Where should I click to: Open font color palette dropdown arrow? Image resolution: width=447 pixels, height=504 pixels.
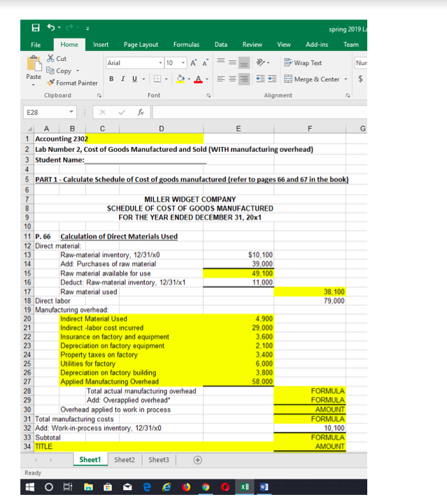click(207, 79)
